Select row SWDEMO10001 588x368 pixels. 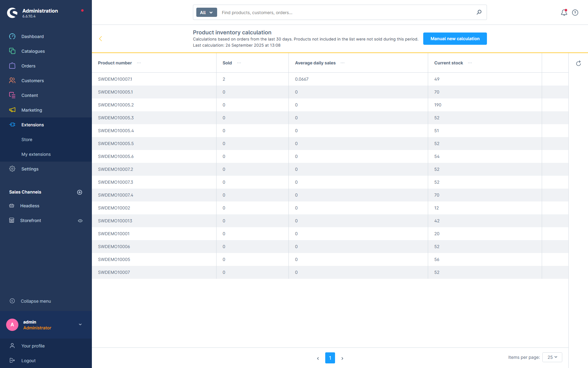330,234
